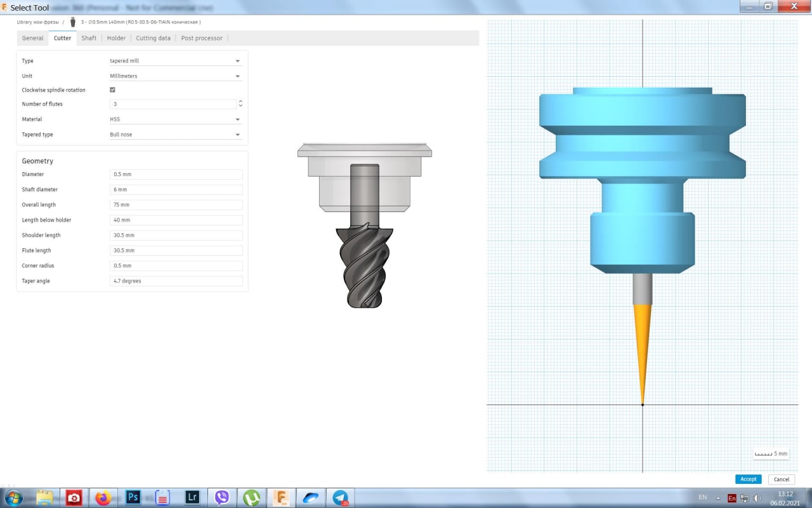This screenshot has height=508, width=812.
Task: Click the EN language indicator in the taskbar
Action: tap(702, 497)
